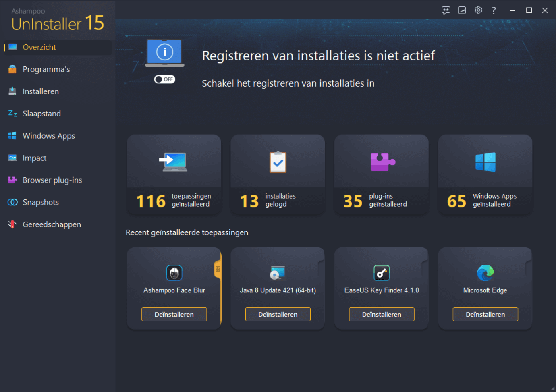Click the Java 8 Update installer icon
This screenshot has width=556, height=392.
point(278,273)
